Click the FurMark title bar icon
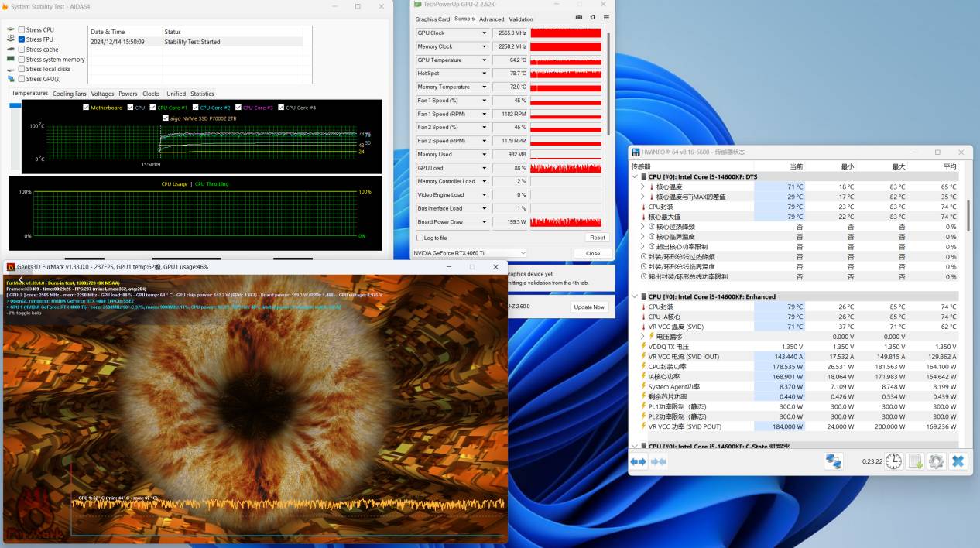This screenshot has width=980, height=548. pos(11,267)
